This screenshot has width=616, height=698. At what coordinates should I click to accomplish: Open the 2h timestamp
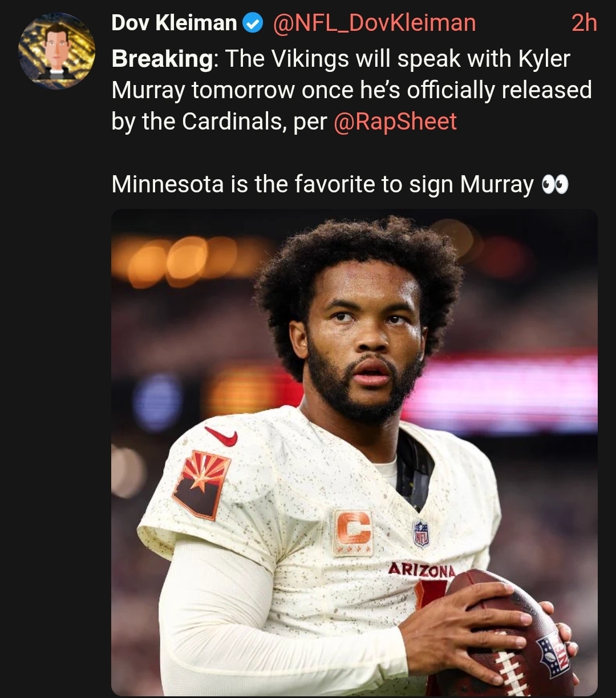click(584, 23)
